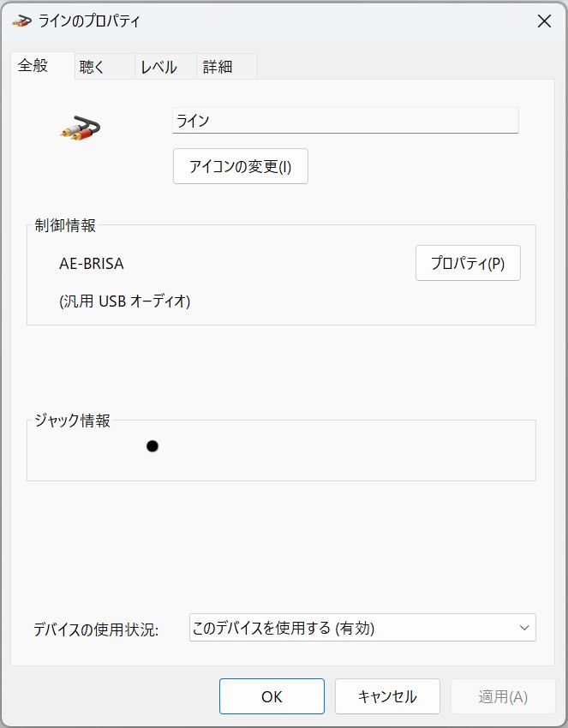Click the アイコンの変更(I) button

[x=241, y=166]
